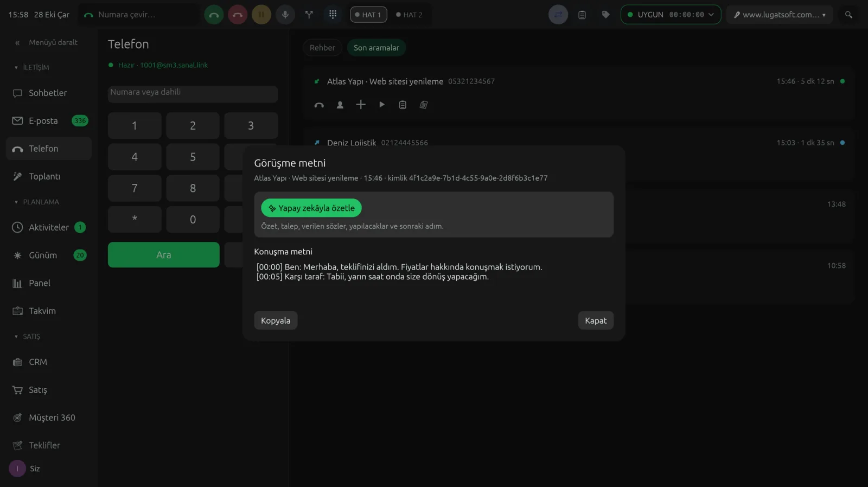The width and height of the screenshot is (868, 487).
Task: Open Müşteri 360 in the sidebar
Action: click(49, 418)
